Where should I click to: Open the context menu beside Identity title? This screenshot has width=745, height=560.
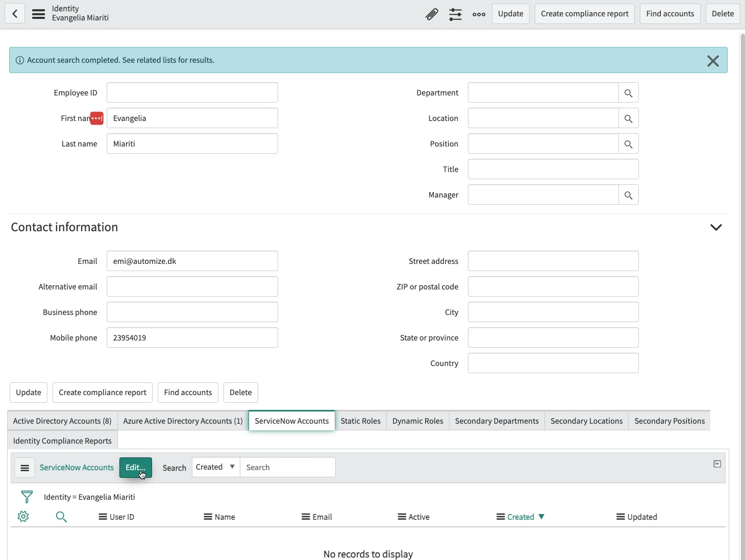[x=38, y=14]
